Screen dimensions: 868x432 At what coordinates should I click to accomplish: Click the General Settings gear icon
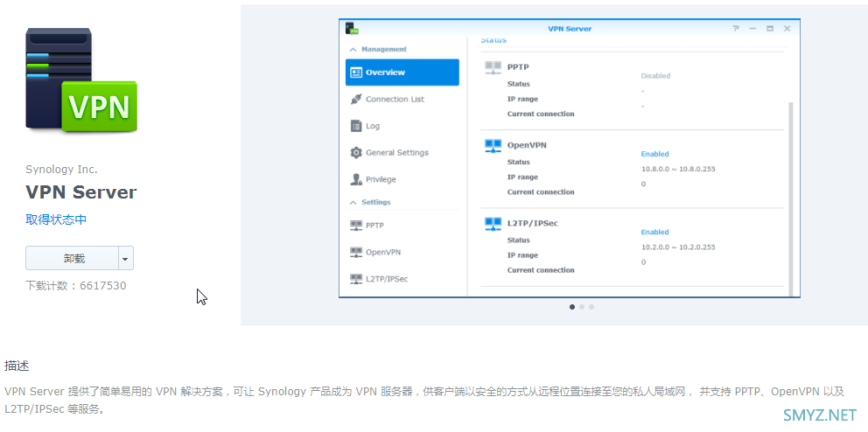(x=356, y=153)
